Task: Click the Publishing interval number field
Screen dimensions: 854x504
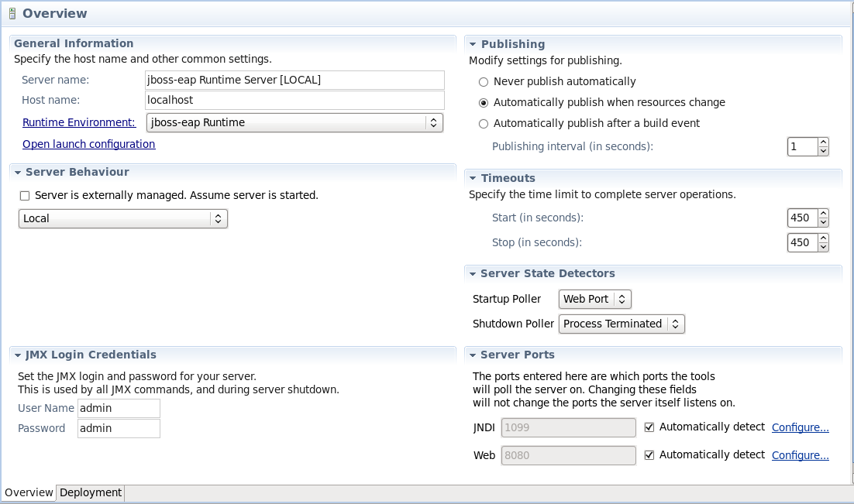Action: pyautogui.click(x=802, y=146)
